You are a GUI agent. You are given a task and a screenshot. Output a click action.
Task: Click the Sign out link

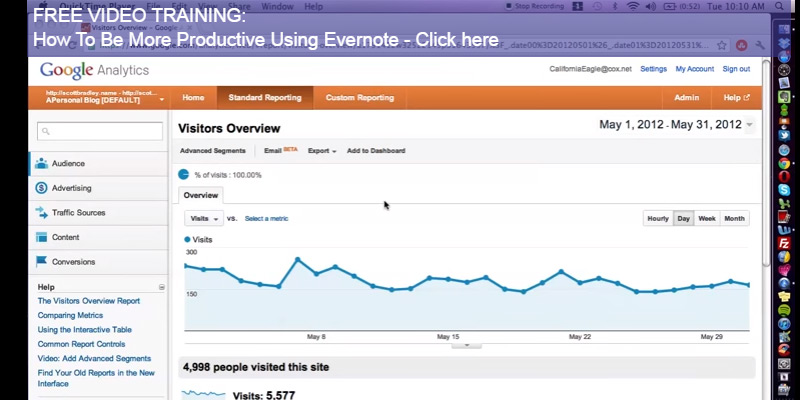click(736, 69)
